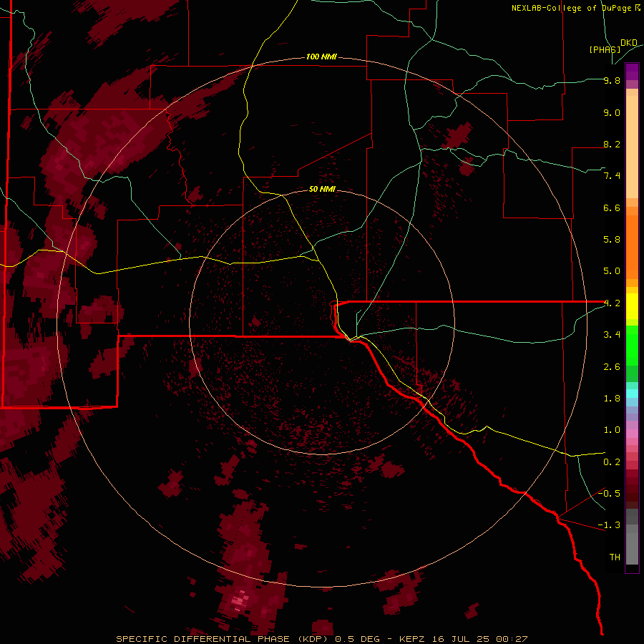Pick the bright green band on the color scale
644x644 pixels.
tap(632, 345)
